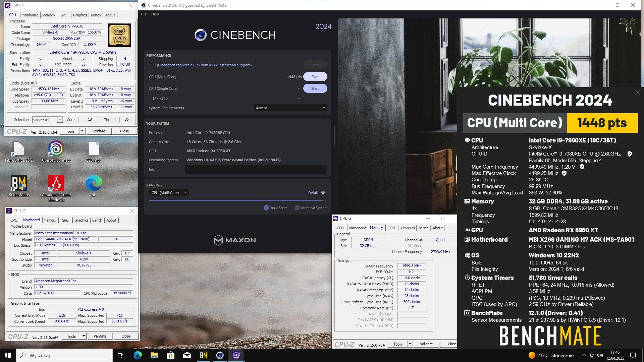Open the 320.mpt file icon
The image size is (644, 362).
click(94, 152)
